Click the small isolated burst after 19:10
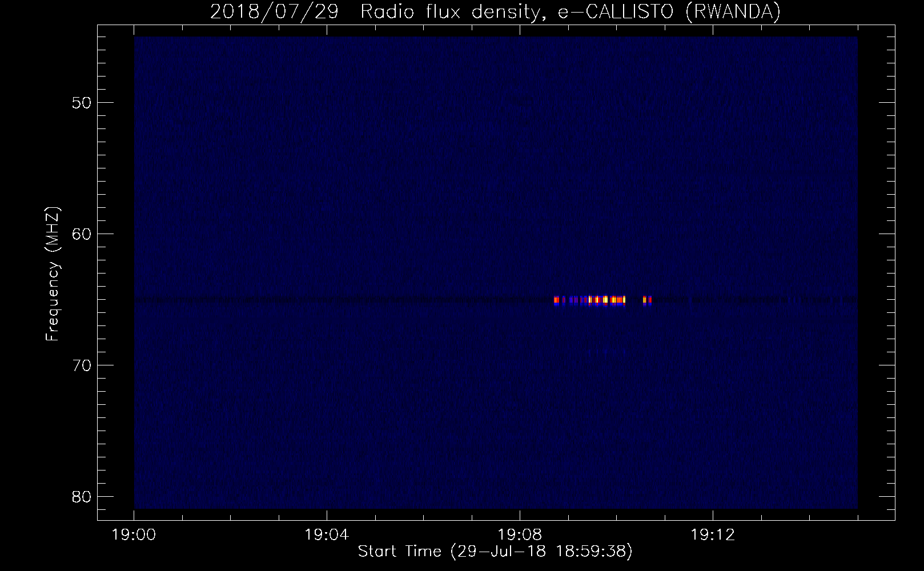This screenshot has width=924, height=571. 647,300
